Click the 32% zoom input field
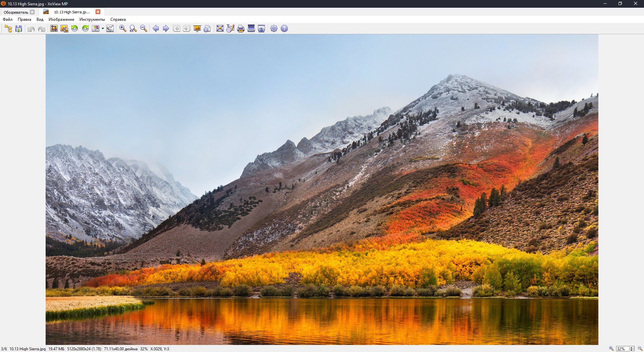 click(623, 349)
